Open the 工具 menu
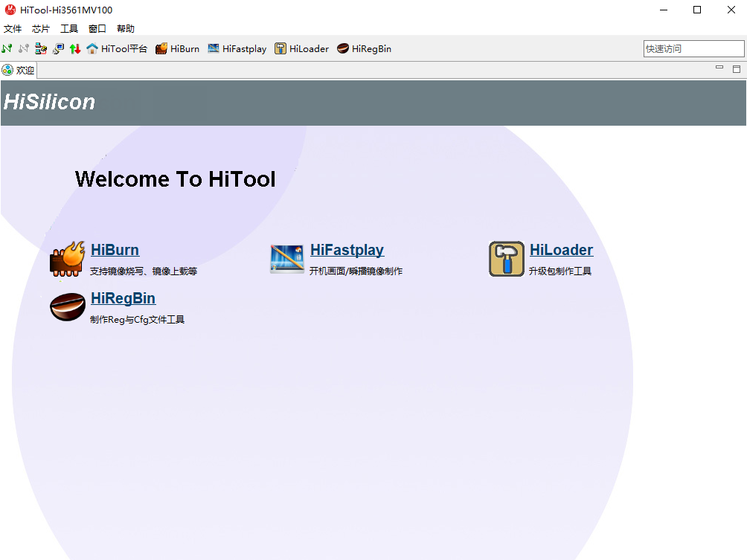The width and height of the screenshot is (747, 560). (69, 29)
